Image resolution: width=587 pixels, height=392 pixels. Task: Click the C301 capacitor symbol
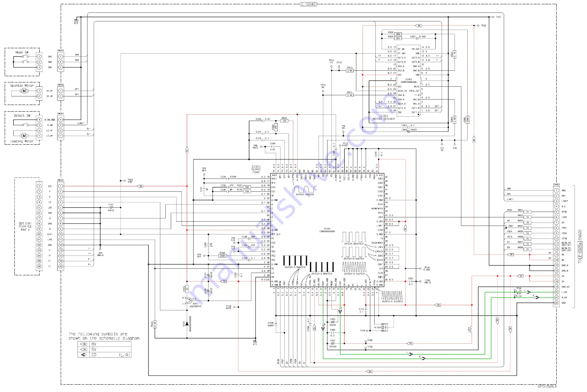(417, 38)
